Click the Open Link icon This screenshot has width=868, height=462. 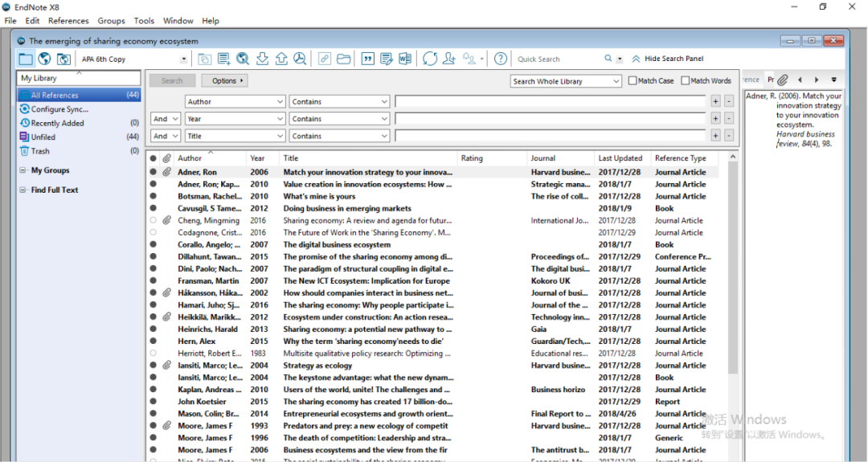point(325,59)
